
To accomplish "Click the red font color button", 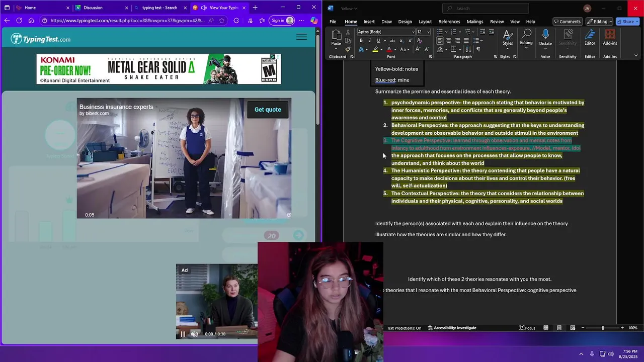I will 389,49.
